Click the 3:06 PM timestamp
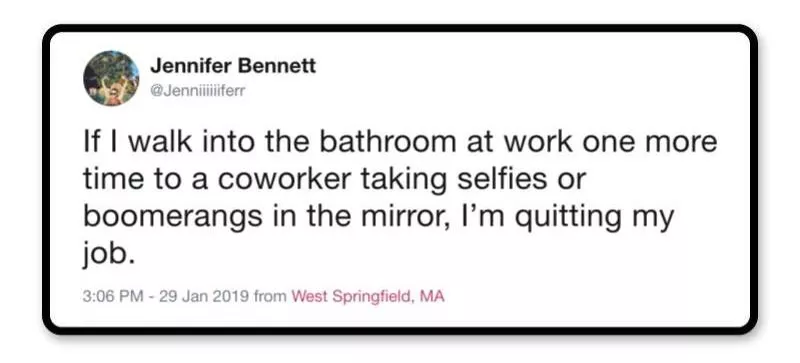 [x=113, y=296]
